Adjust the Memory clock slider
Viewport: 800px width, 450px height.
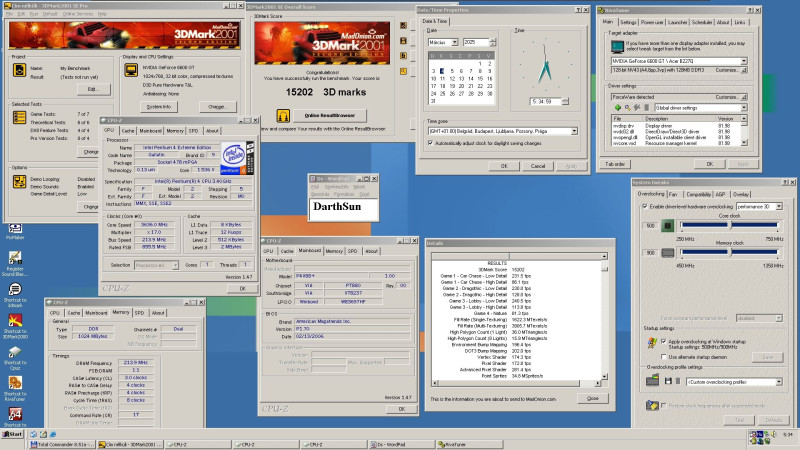point(730,252)
